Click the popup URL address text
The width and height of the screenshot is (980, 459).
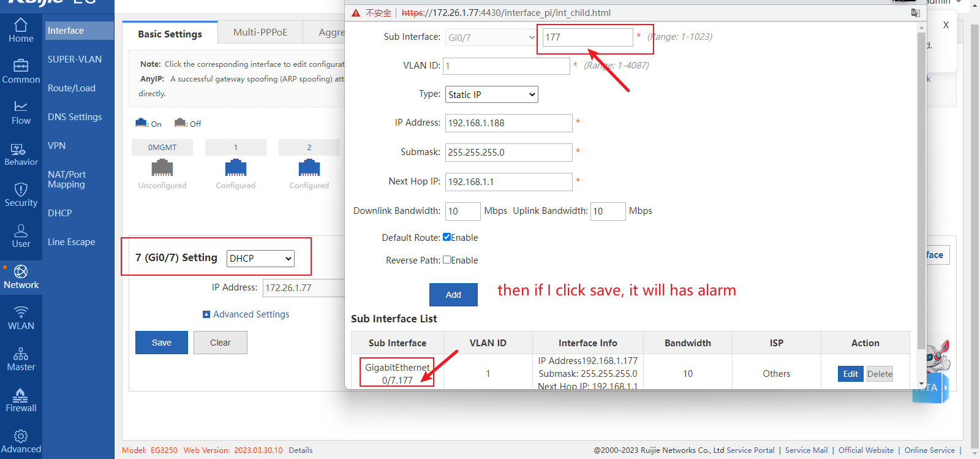(x=506, y=13)
